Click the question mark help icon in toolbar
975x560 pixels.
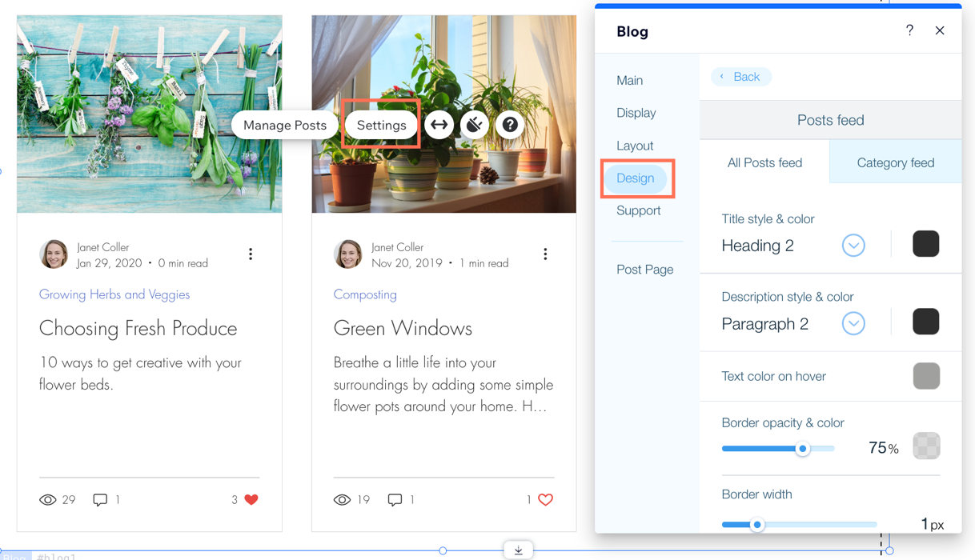[510, 125]
